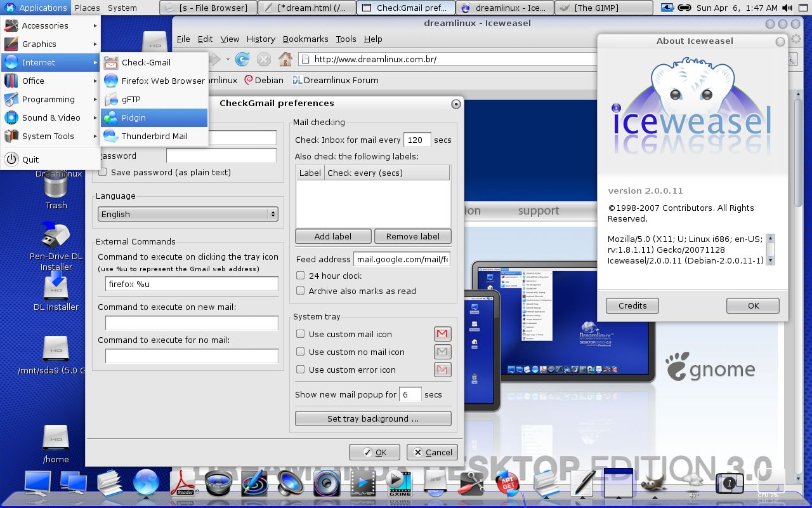Launch Adobe Reader from the dock
This screenshot has width=812, height=508.
[x=182, y=483]
